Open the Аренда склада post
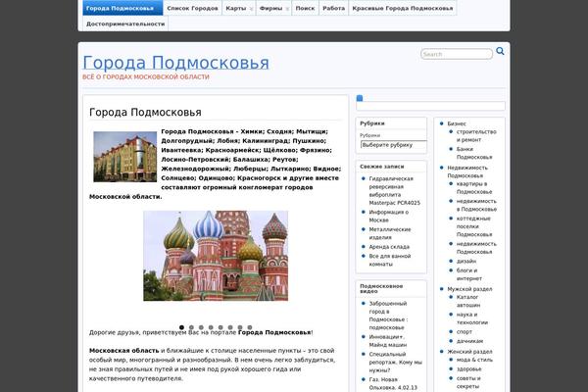This screenshot has height=392, width=588. (389, 247)
